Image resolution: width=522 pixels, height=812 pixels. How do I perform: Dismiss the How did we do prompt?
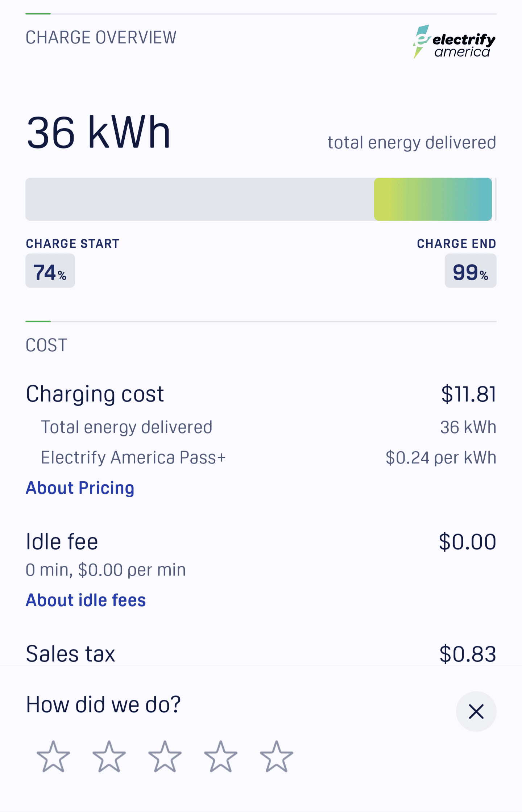(476, 711)
